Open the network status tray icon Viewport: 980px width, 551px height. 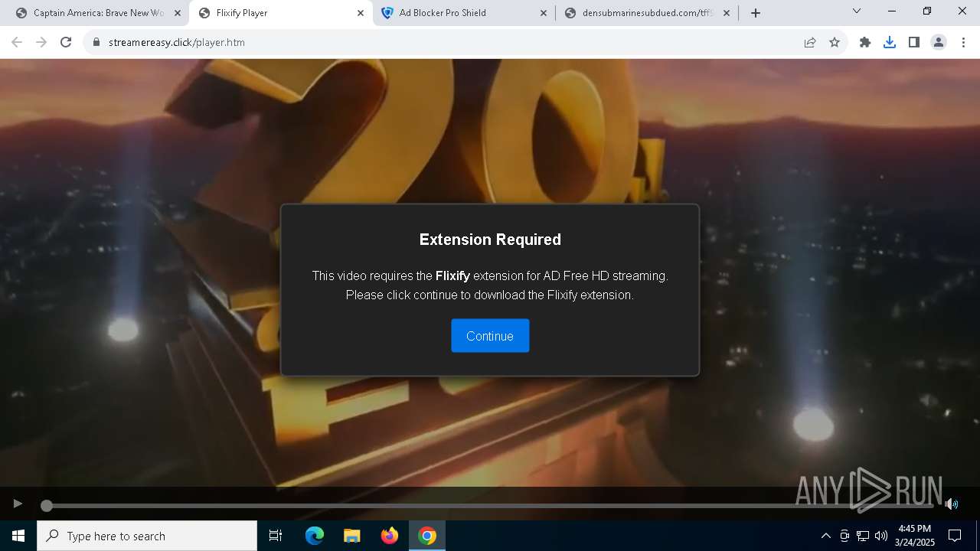[x=863, y=536]
